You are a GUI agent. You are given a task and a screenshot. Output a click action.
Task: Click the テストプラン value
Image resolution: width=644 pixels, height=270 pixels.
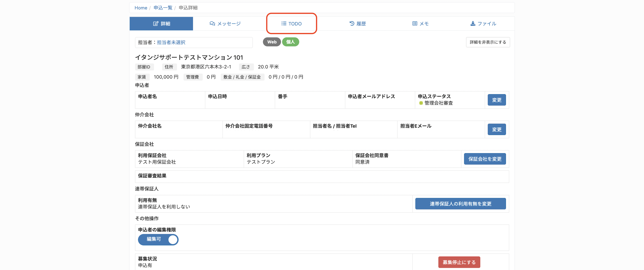(x=261, y=162)
